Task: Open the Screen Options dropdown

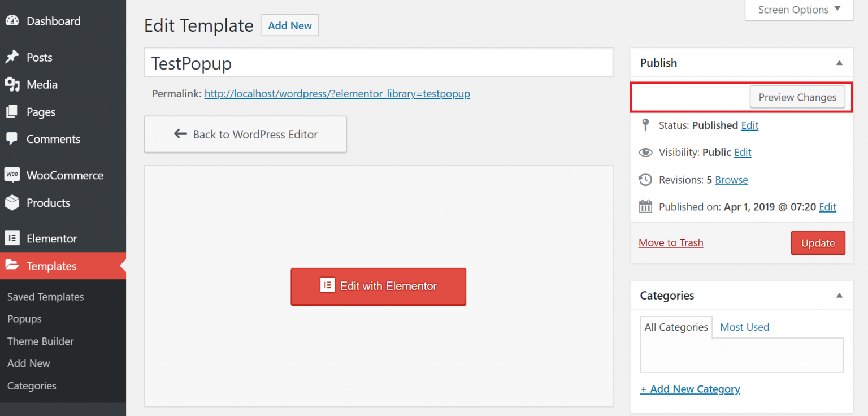Action: coord(798,10)
